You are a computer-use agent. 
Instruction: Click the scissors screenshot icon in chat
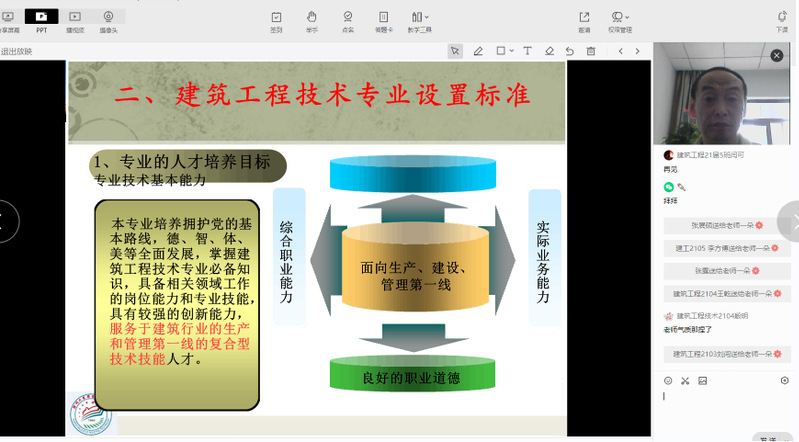point(685,380)
